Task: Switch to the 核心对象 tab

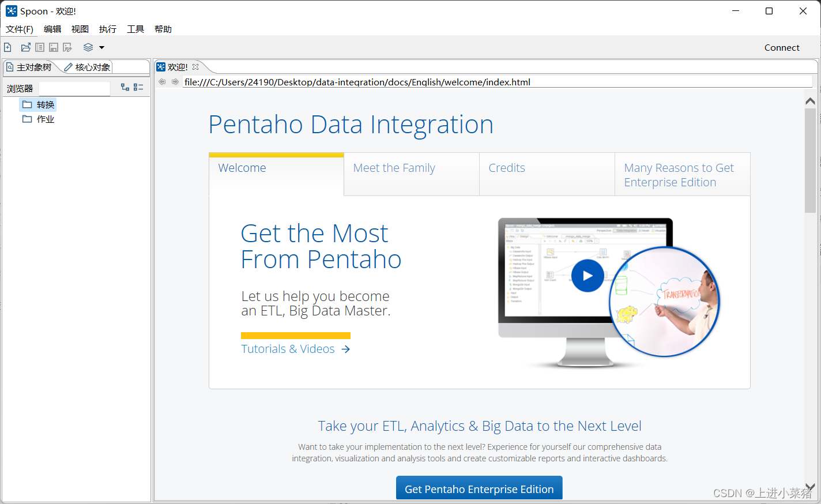Action: pos(87,67)
